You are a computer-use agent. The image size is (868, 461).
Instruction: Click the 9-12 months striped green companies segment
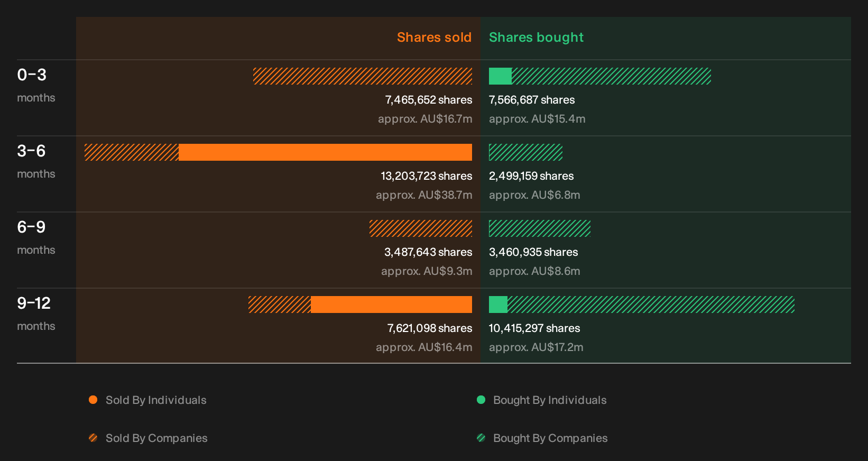[x=651, y=305]
